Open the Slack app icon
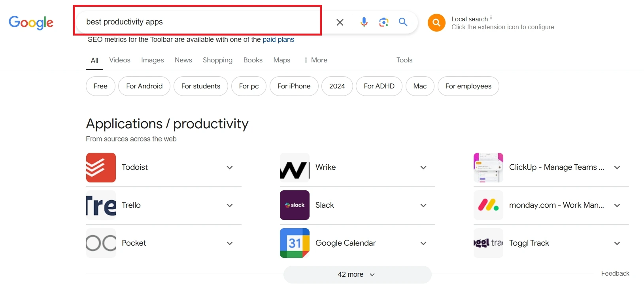 click(x=295, y=205)
